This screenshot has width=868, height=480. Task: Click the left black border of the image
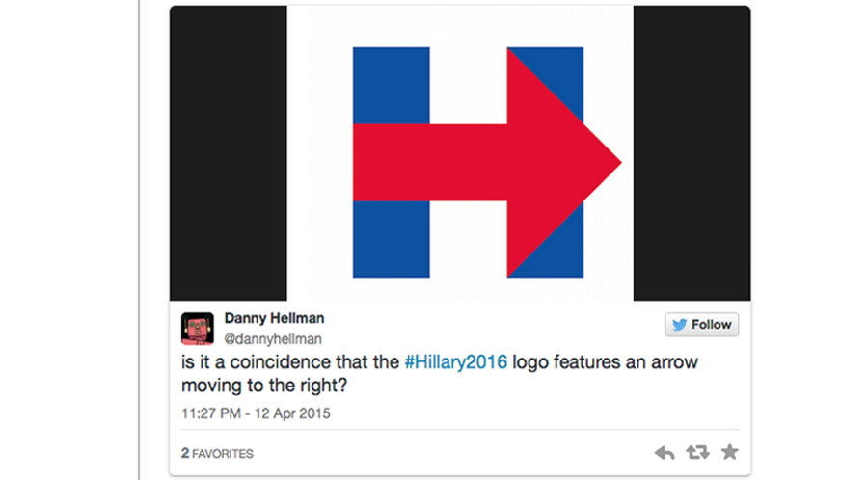coord(229,154)
